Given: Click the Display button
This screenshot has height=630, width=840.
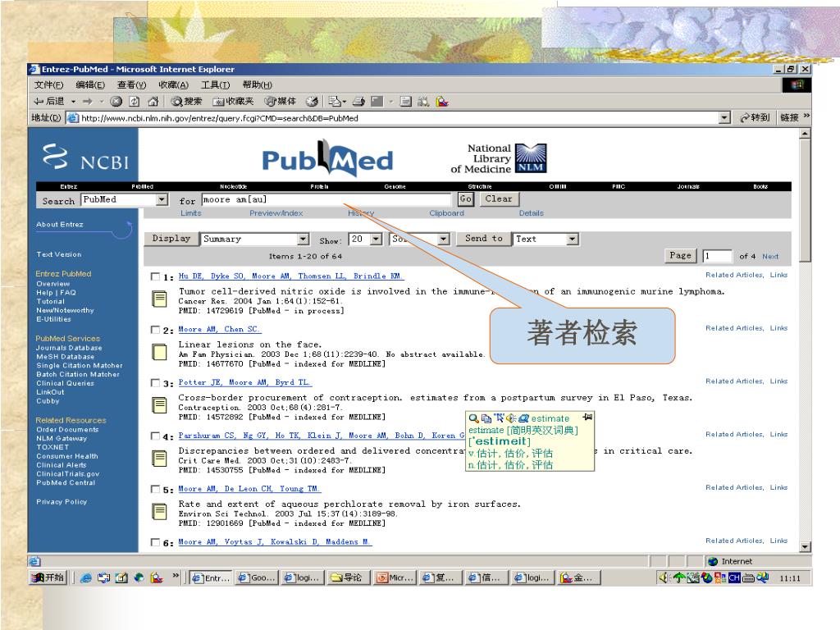Looking at the screenshot, I should [x=171, y=239].
